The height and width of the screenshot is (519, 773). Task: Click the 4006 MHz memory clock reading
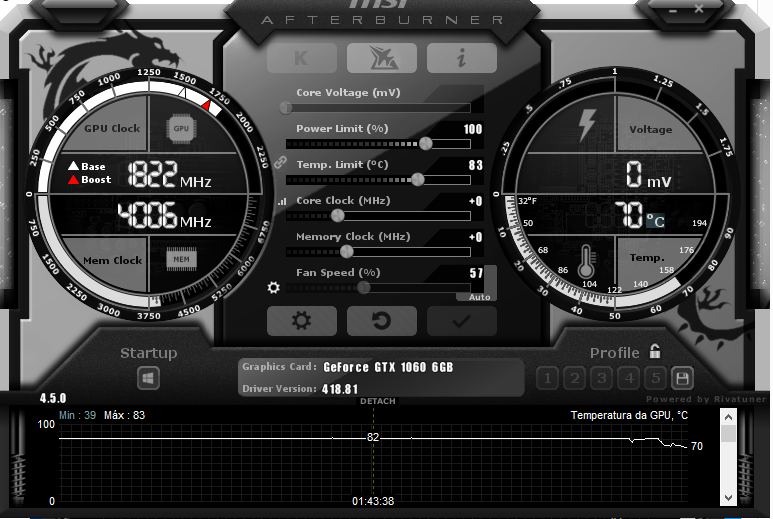click(165, 215)
